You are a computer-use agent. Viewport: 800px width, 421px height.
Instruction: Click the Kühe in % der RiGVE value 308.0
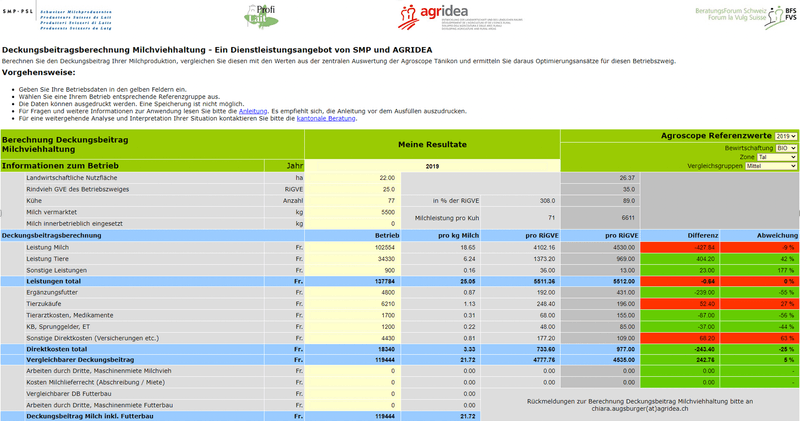tap(520, 201)
